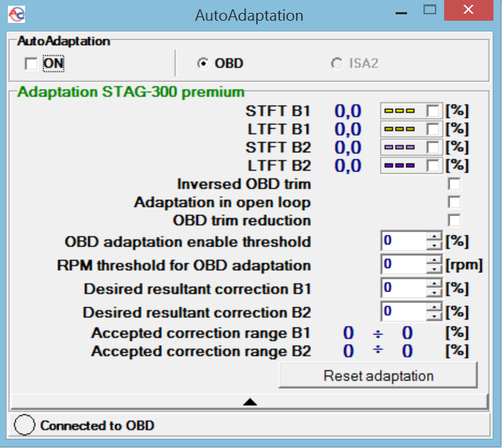Select the OBD radio button
The image size is (502, 448).
203,64
